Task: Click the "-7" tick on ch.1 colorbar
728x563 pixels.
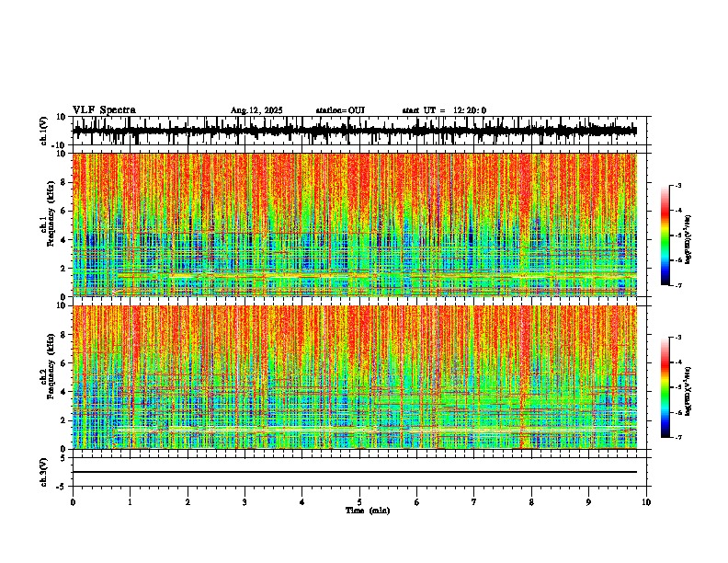Action: (677, 285)
